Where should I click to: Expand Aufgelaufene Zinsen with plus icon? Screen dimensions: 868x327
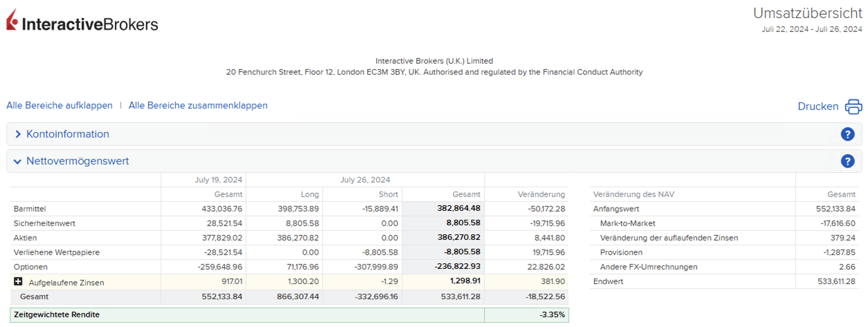point(18,282)
